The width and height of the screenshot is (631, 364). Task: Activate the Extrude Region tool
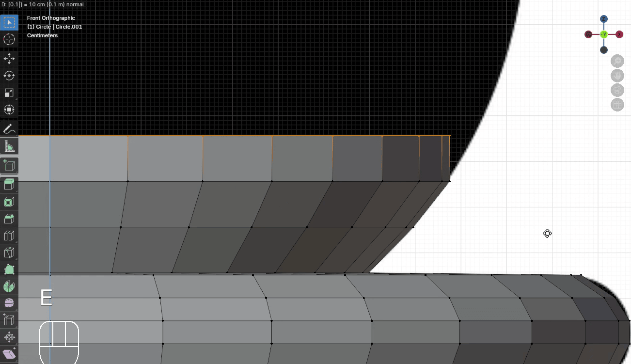click(x=9, y=184)
